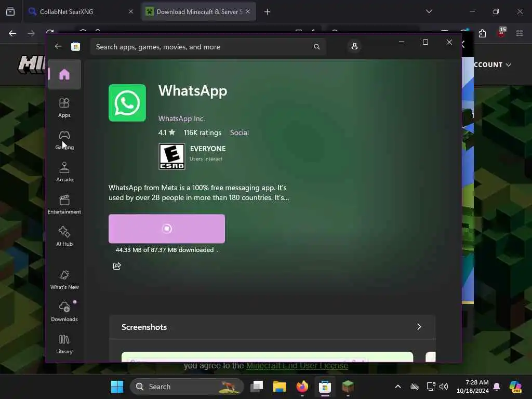Click the Screenshots section heading
Viewport: 532px width, 399px height.
pos(144,327)
